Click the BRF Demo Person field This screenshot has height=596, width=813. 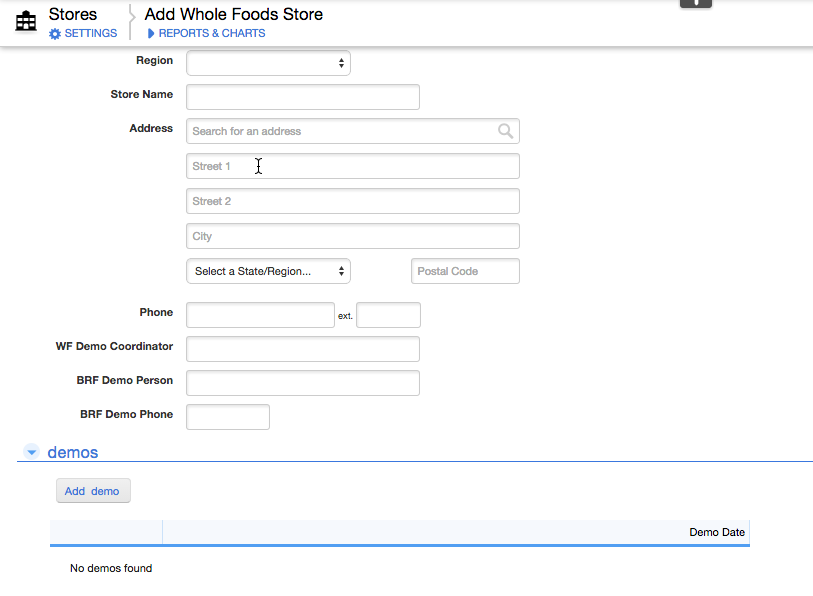[303, 383]
